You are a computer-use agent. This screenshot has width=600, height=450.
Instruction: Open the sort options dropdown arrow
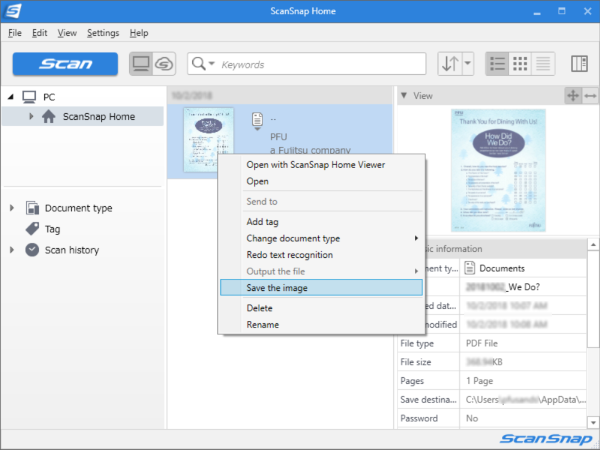pyautogui.click(x=468, y=64)
